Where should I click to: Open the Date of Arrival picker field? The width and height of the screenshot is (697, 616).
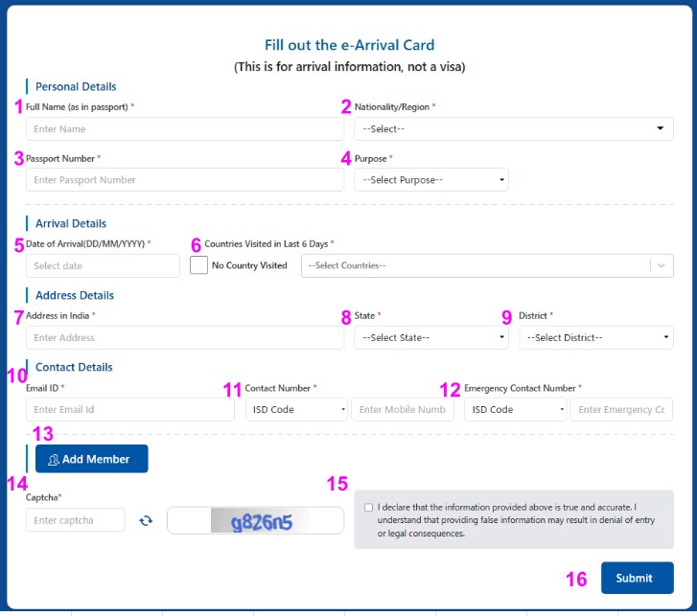click(103, 265)
